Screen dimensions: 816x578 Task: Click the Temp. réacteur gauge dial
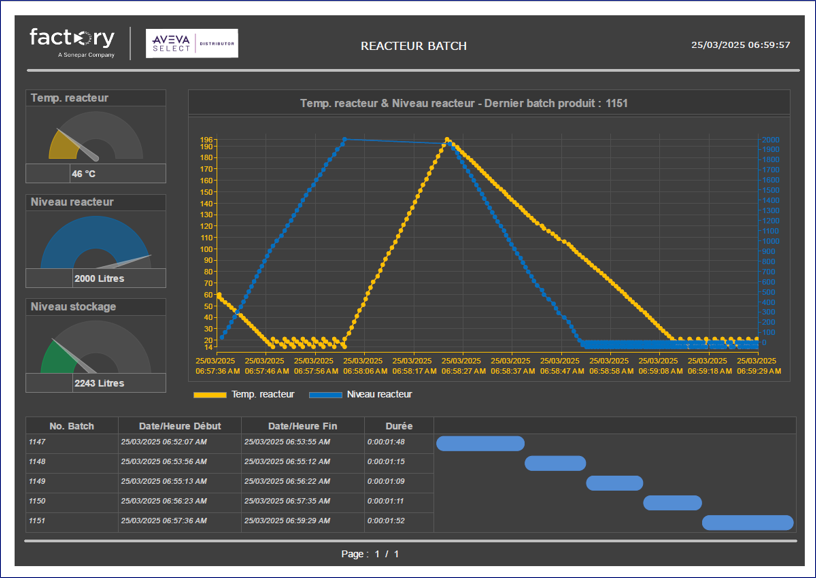click(x=96, y=136)
